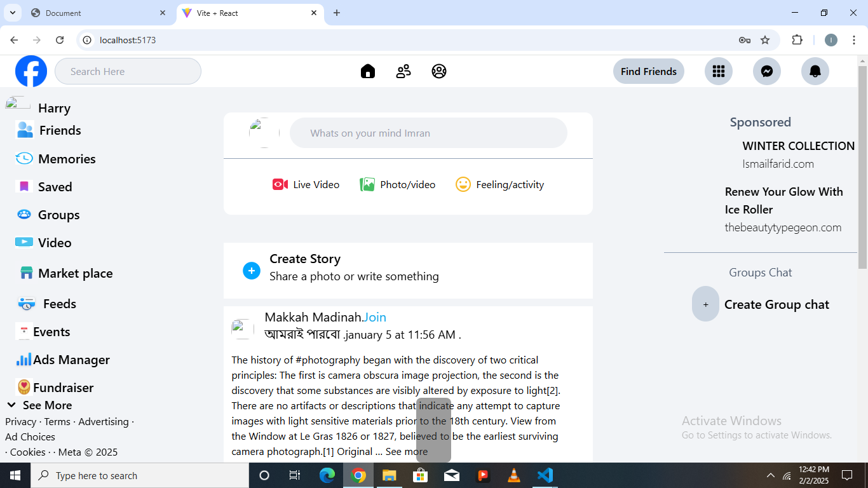Click the Groups sidebar icon
The height and width of the screenshot is (488, 868).
tap(24, 214)
